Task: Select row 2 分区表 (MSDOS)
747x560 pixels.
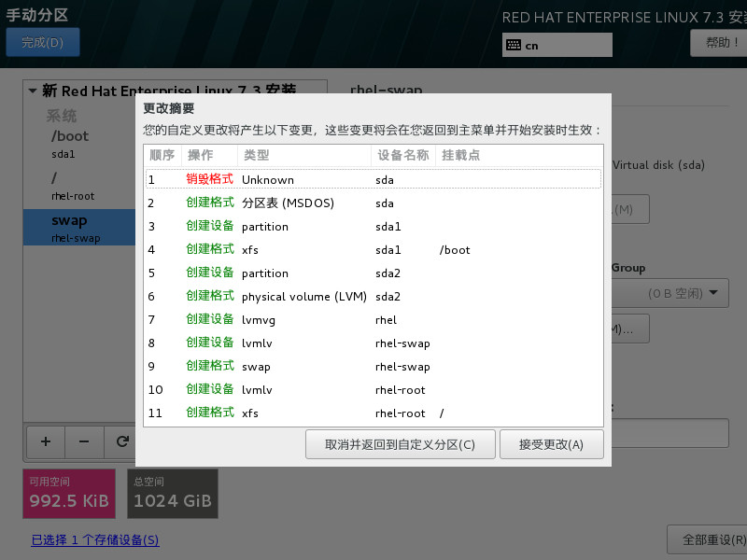Action: coord(373,203)
